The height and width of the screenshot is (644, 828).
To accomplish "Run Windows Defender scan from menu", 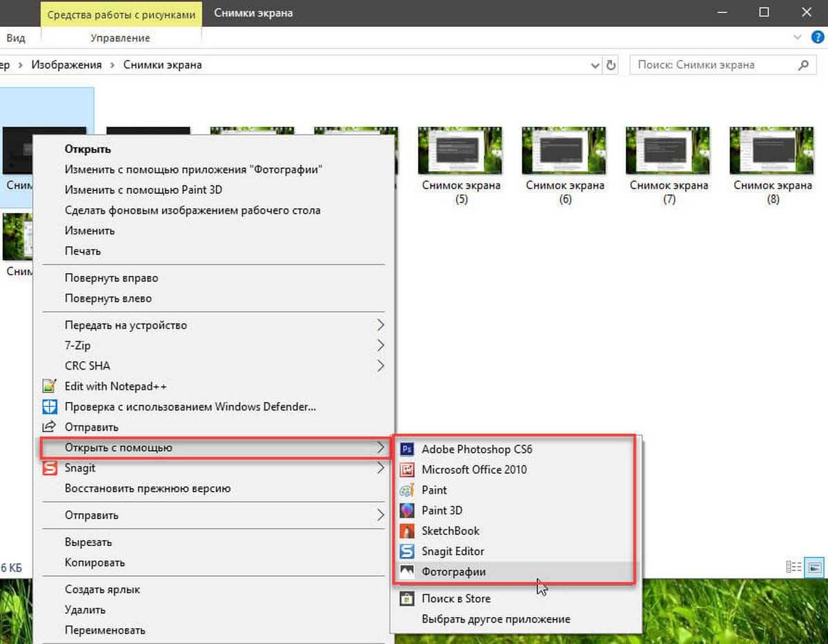I will [x=190, y=407].
